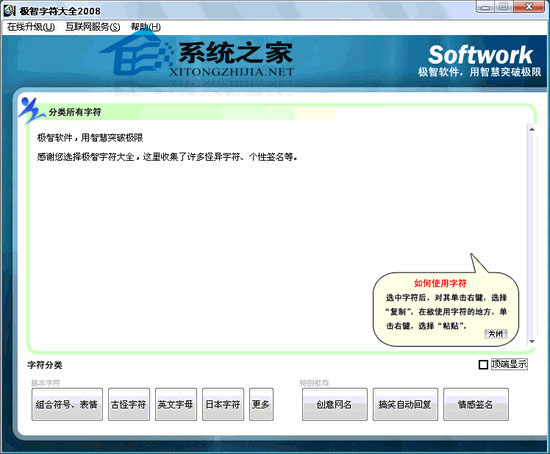Image resolution: width=550 pixels, height=454 pixels.
Task: Enable the 顶端显示 checkbox
Action: [x=483, y=365]
